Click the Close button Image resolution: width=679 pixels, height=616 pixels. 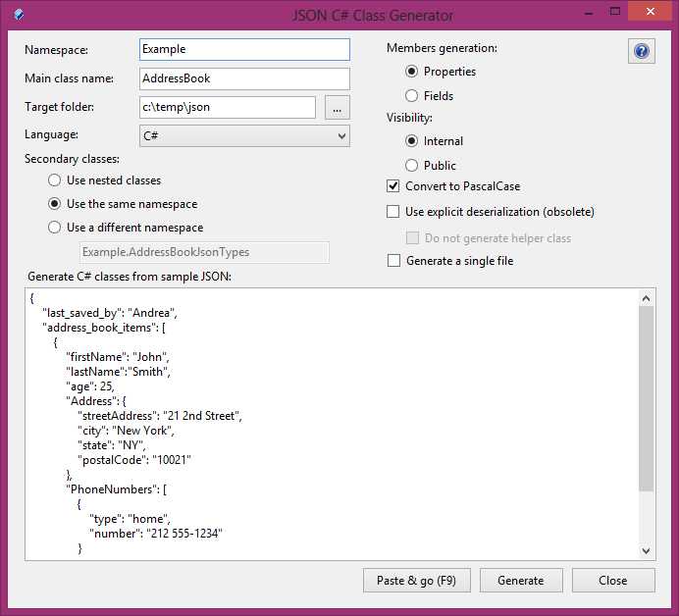click(x=613, y=581)
